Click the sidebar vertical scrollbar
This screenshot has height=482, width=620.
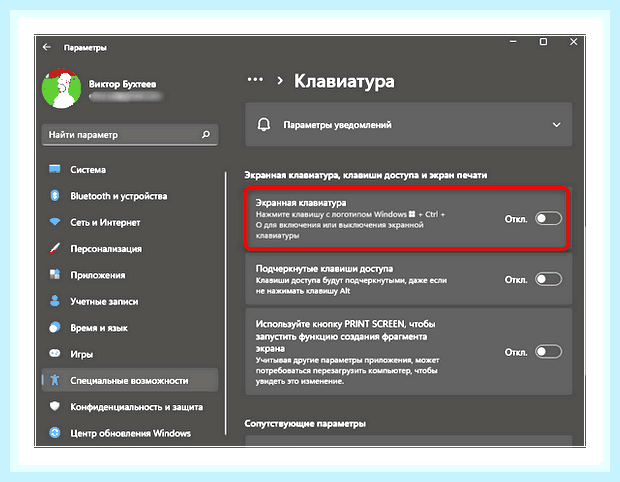click(x=226, y=303)
